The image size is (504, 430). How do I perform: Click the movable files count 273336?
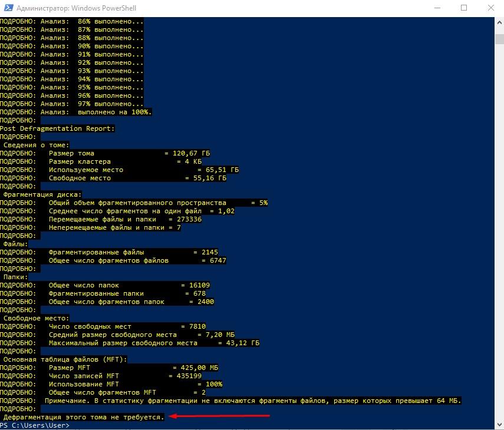(189, 219)
